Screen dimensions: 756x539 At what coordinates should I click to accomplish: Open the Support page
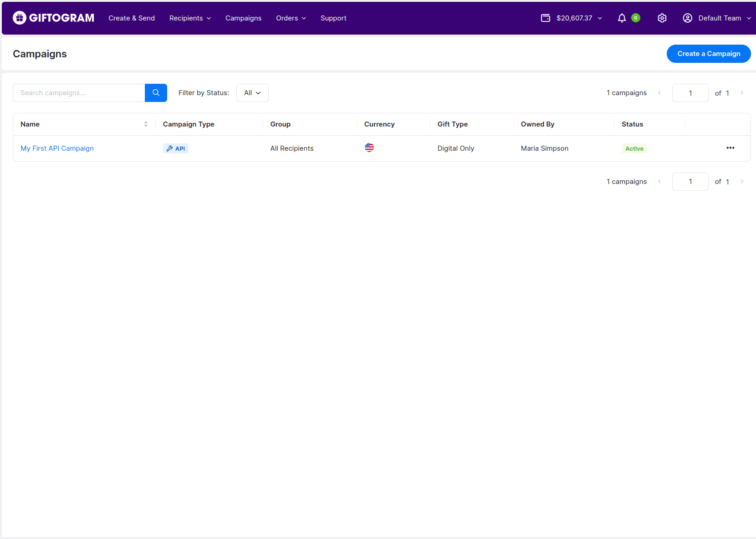(333, 18)
